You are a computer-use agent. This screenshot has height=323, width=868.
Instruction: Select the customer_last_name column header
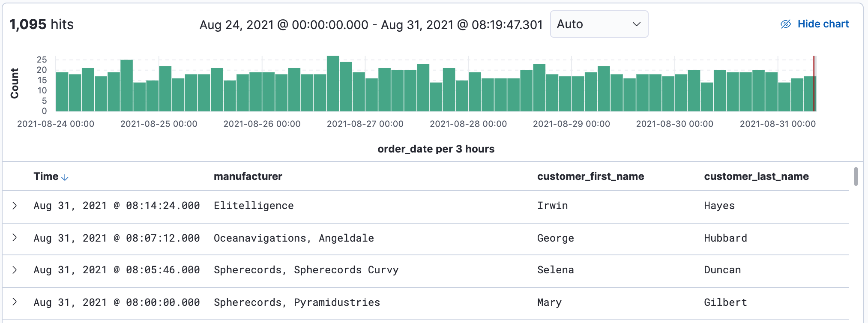pos(756,176)
